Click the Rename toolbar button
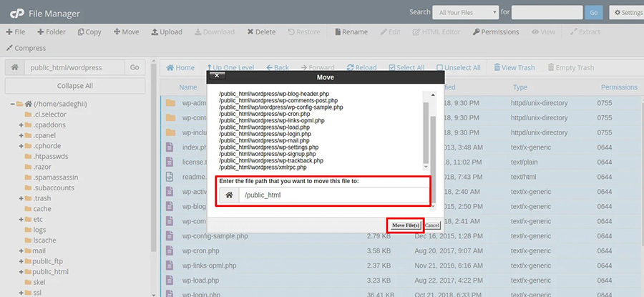Viewport: 644px width, 297px height. [350, 31]
